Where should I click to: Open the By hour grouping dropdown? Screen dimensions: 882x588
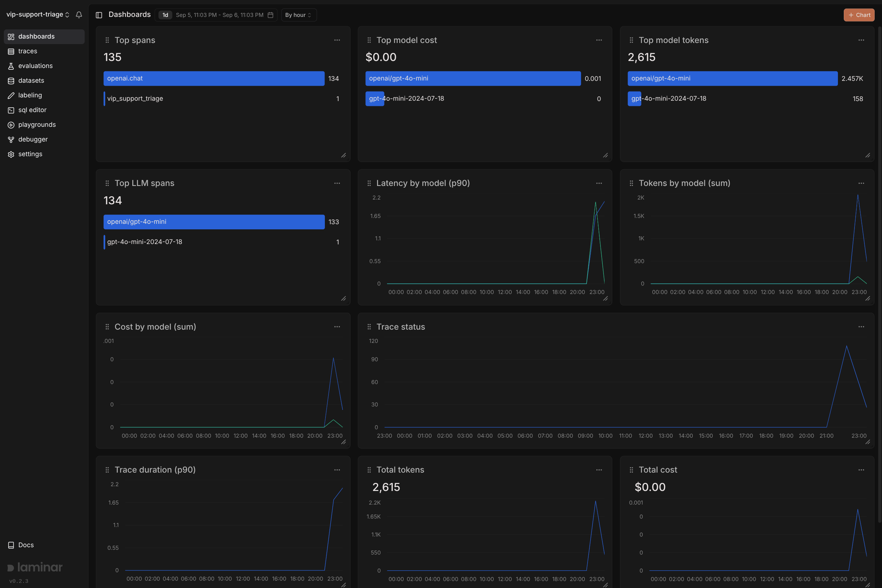(298, 15)
